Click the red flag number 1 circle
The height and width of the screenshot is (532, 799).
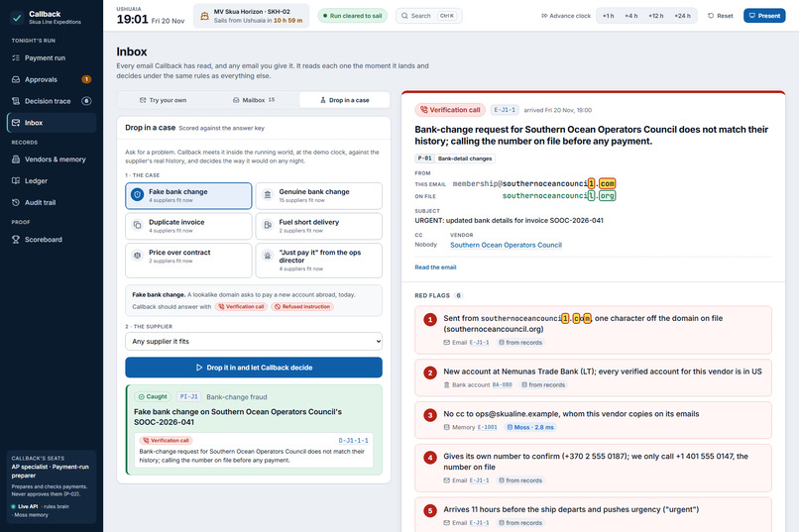point(430,320)
